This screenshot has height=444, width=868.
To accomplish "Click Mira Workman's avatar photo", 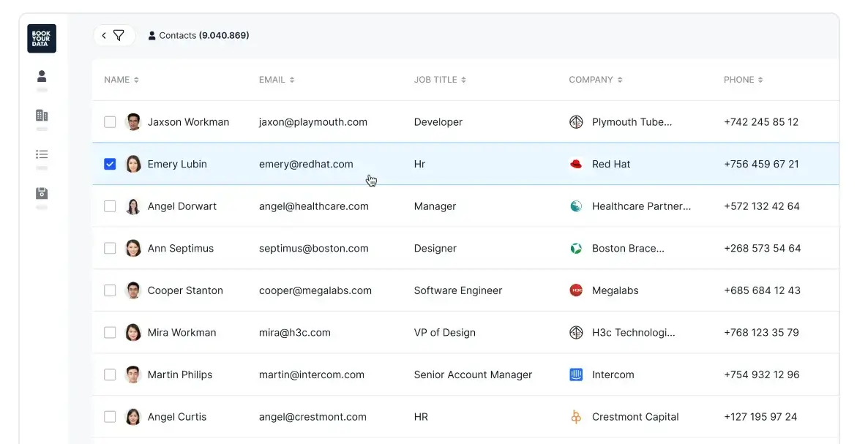I will (133, 333).
